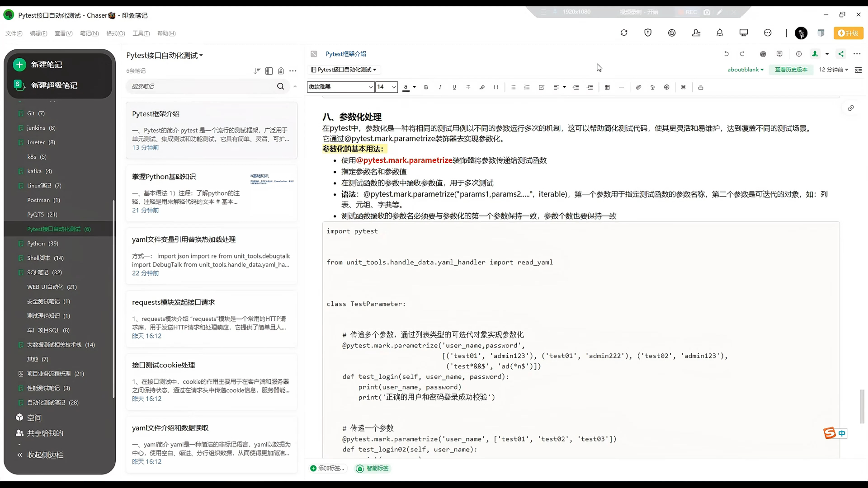Insert code block with braces icon
This screenshot has height=488, width=868.
pos(496,87)
